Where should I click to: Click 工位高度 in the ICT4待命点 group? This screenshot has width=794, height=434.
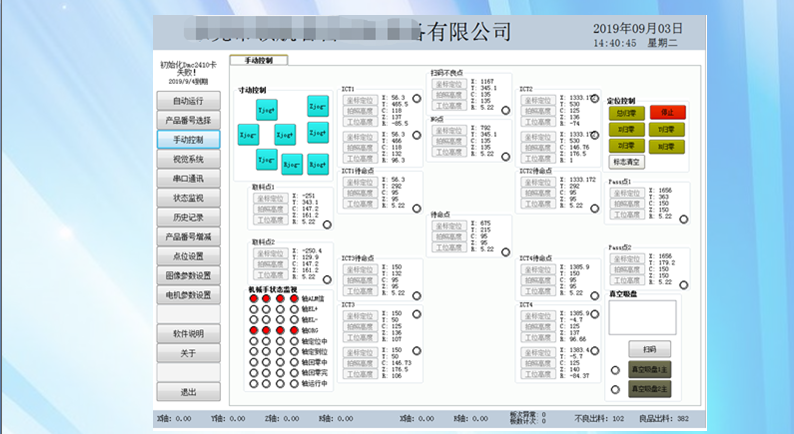tap(538, 291)
